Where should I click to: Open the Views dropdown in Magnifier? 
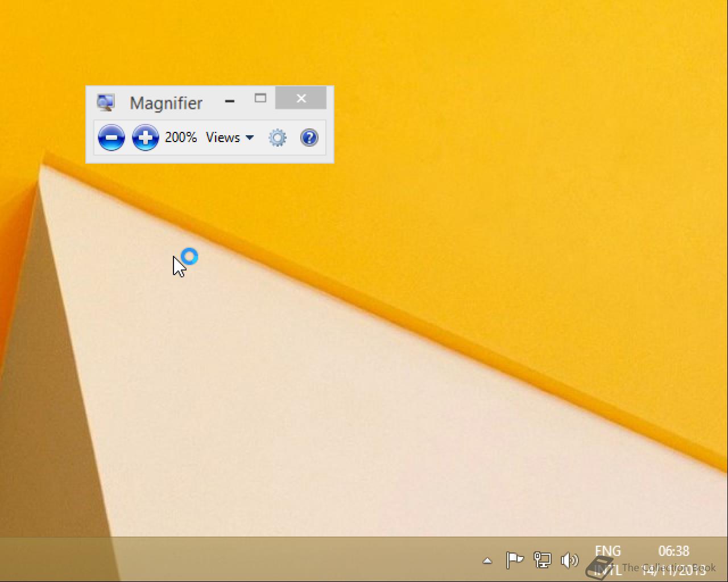pyautogui.click(x=230, y=138)
